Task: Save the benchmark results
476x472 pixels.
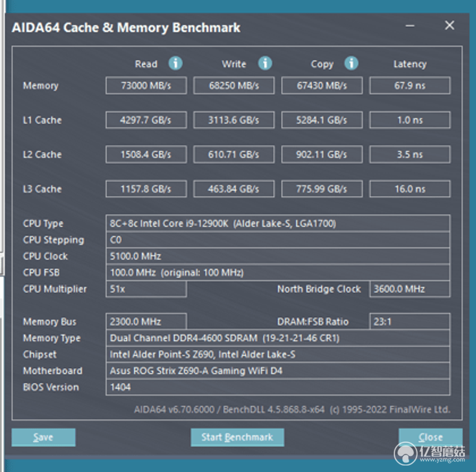Action: coord(43,438)
